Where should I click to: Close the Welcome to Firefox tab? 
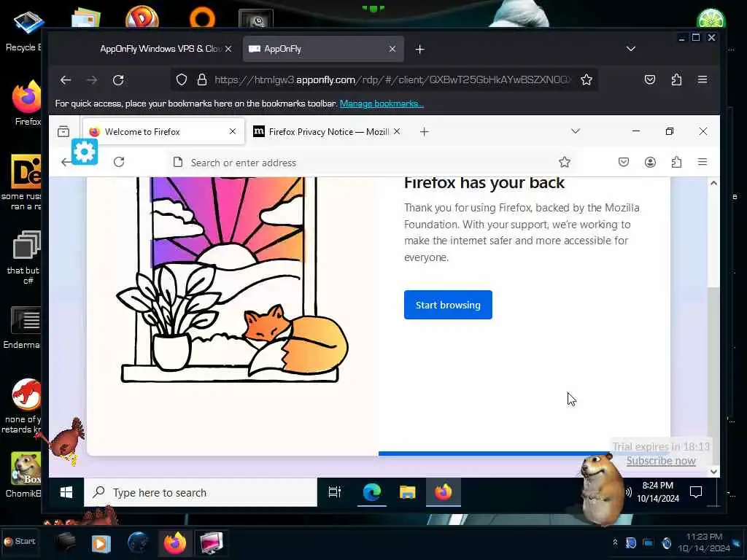pos(233,131)
